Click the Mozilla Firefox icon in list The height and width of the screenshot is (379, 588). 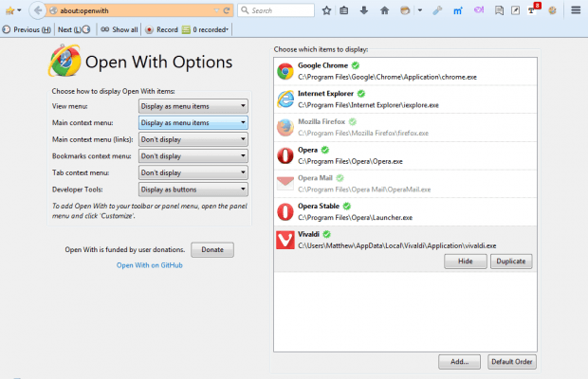285,127
